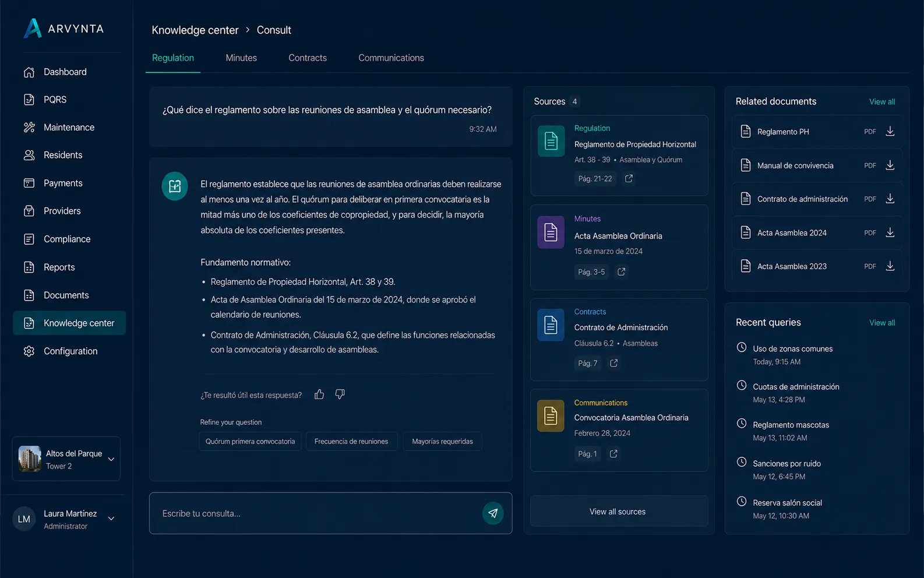The image size is (924, 578).
Task: Click the Altos del Parque building thumbnail
Action: pyautogui.click(x=30, y=459)
